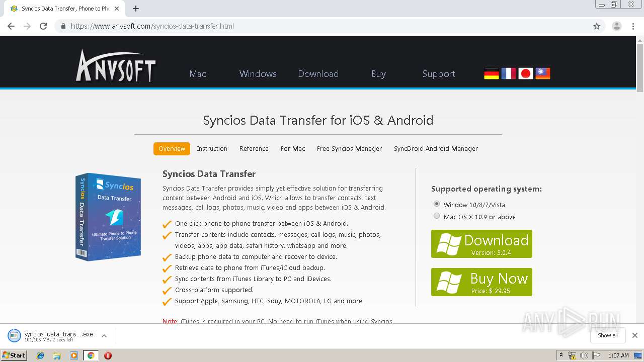View site security padlock info
The width and height of the screenshot is (644, 362).
tap(63, 26)
